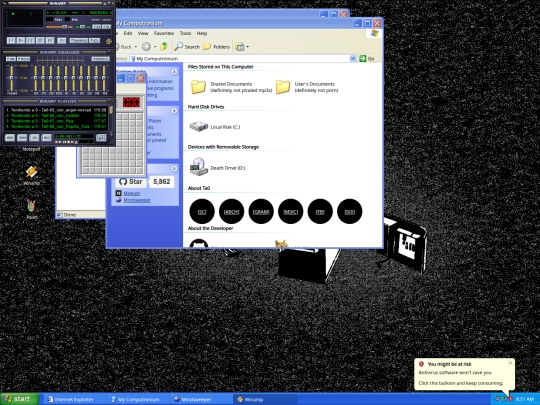Open Forward button history dropdown arrow
The height and width of the screenshot is (405, 540).
tap(155, 46)
